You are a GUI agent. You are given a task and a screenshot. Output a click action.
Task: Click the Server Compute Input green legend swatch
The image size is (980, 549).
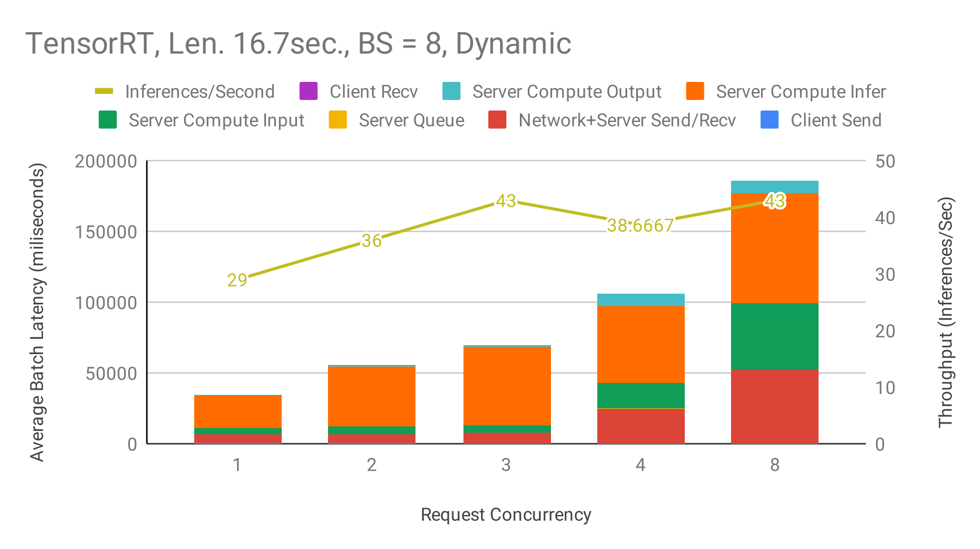pos(107,120)
